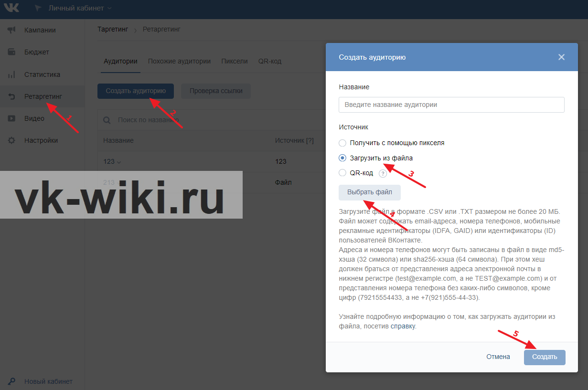Click the Budget wallet icon
The image size is (588, 390).
[x=12, y=52]
